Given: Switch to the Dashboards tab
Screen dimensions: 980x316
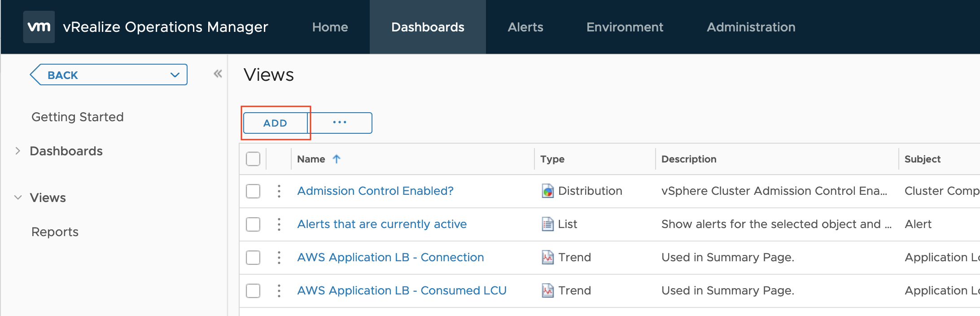Looking at the screenshot, I should tap(428, 27).
